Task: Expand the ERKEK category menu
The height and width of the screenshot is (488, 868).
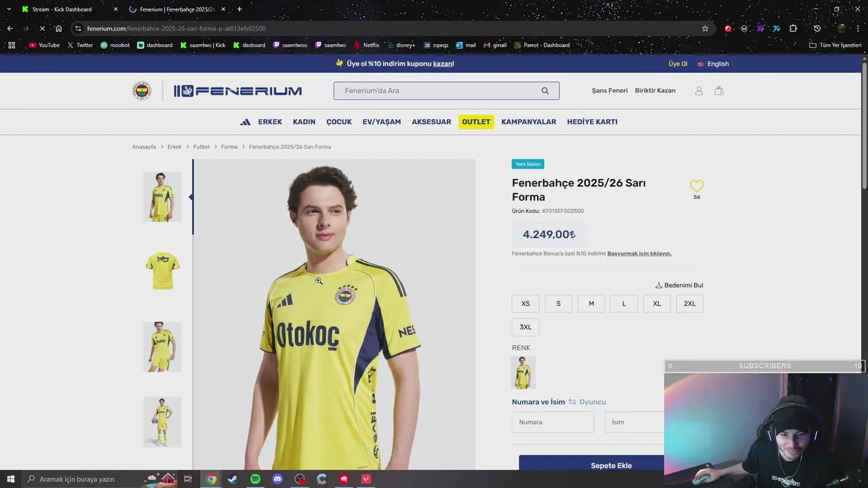Action: [x=270, y=122]
